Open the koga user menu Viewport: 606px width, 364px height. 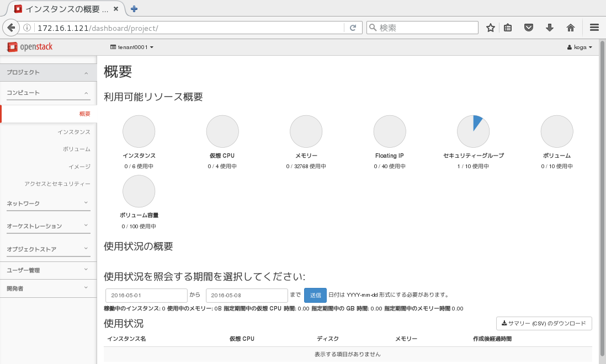[580, 47]
